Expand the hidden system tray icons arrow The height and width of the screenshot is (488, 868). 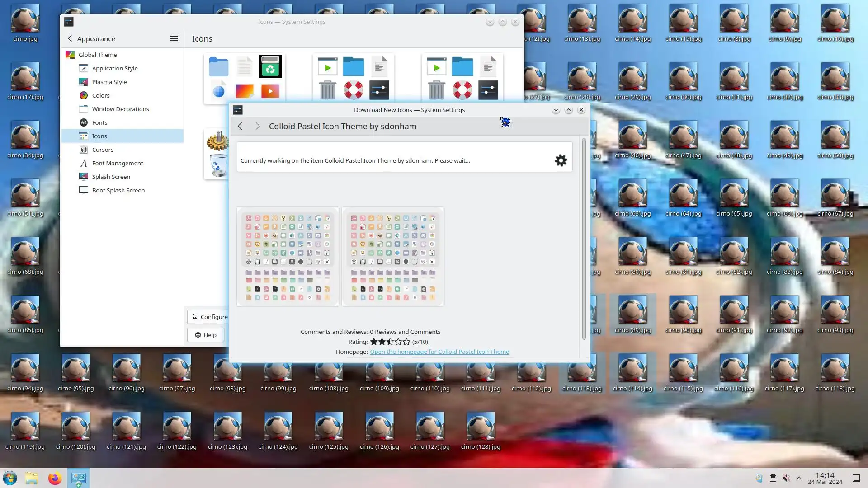pos(799,478)
